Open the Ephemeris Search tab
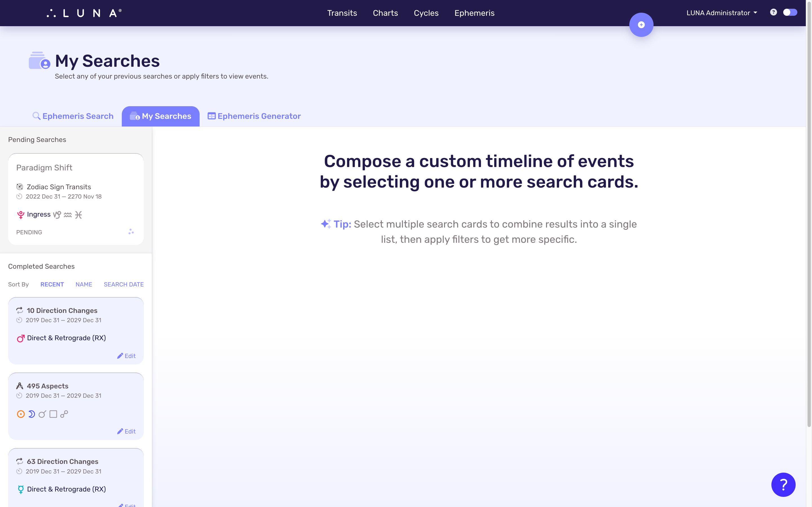 coord(72,116)
